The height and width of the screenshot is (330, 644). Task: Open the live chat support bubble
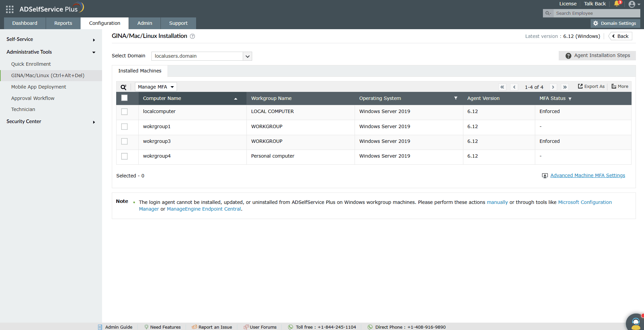[635, 322]
